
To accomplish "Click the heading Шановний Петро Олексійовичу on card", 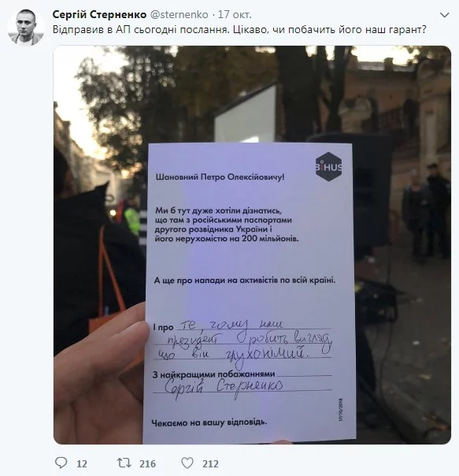I will 220,177.
